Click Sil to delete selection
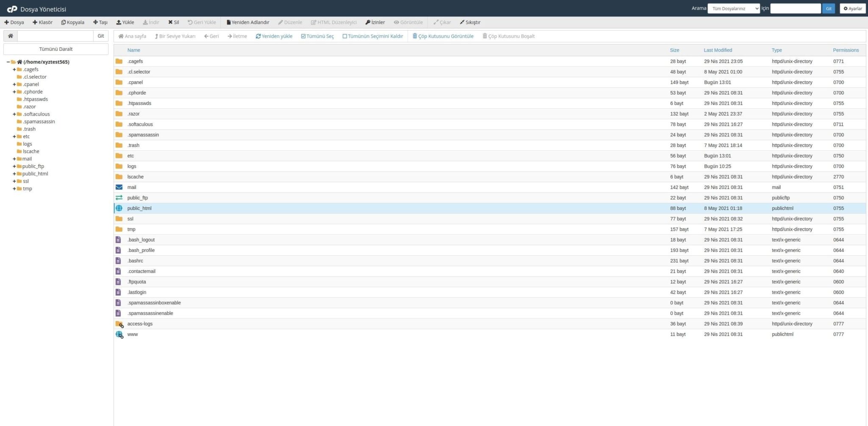The width and height of the screenshot is (868, 426). (173, 22)
